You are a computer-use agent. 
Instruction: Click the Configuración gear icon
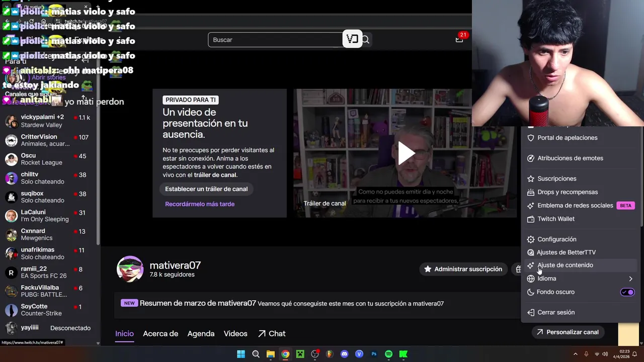pos(530,239)
